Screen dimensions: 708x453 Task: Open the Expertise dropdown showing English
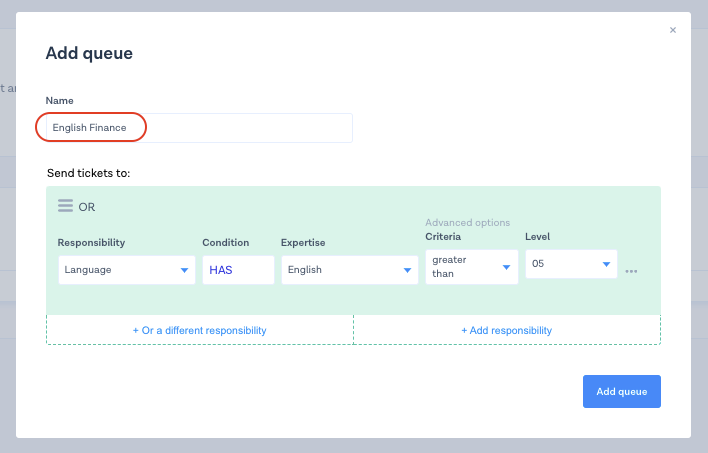pyautogui.click(x=349, y=270)
